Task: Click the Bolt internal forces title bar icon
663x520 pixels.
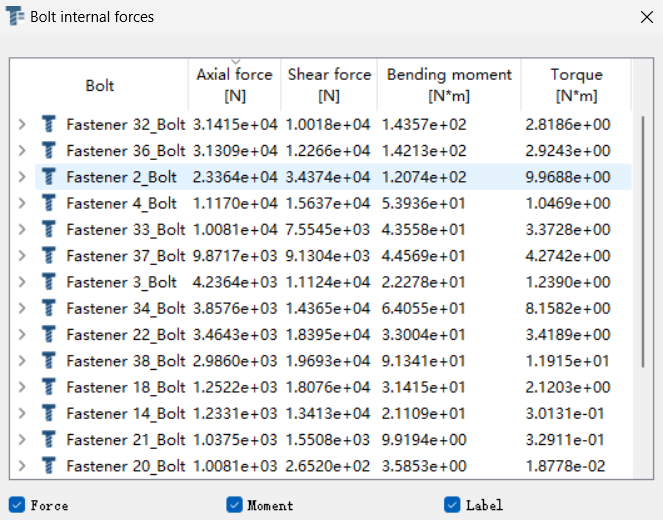Action: (15, 16)
